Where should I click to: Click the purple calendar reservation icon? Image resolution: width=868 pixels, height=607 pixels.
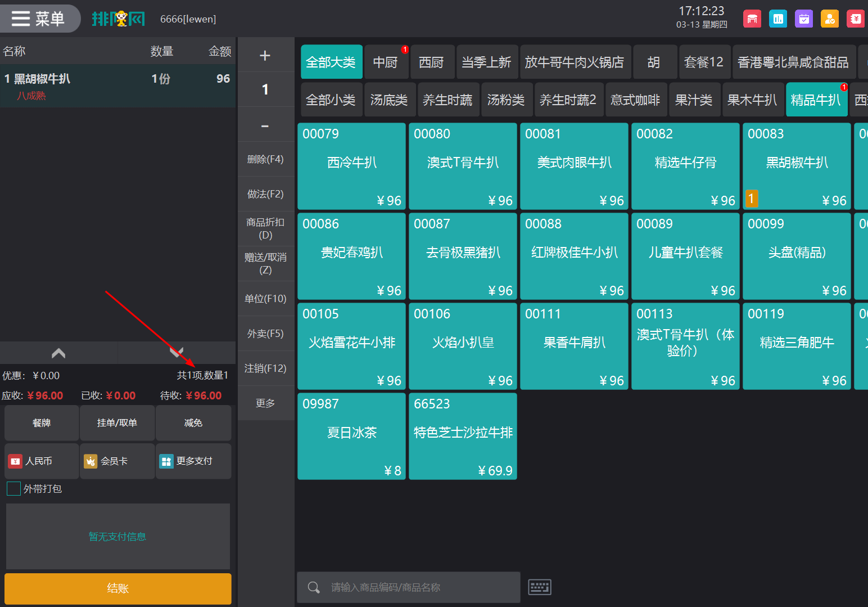[804, 19]
